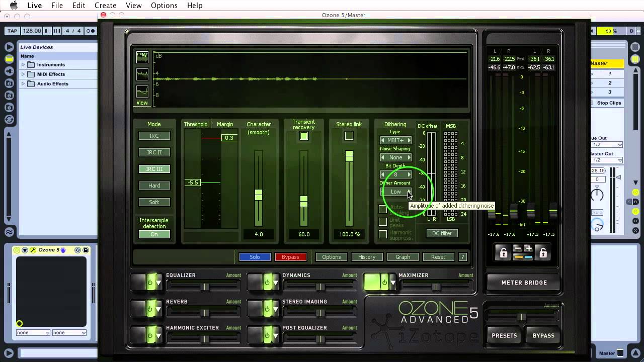644x362 pixels.
Task: Open the History button
Action: (367, 257)
